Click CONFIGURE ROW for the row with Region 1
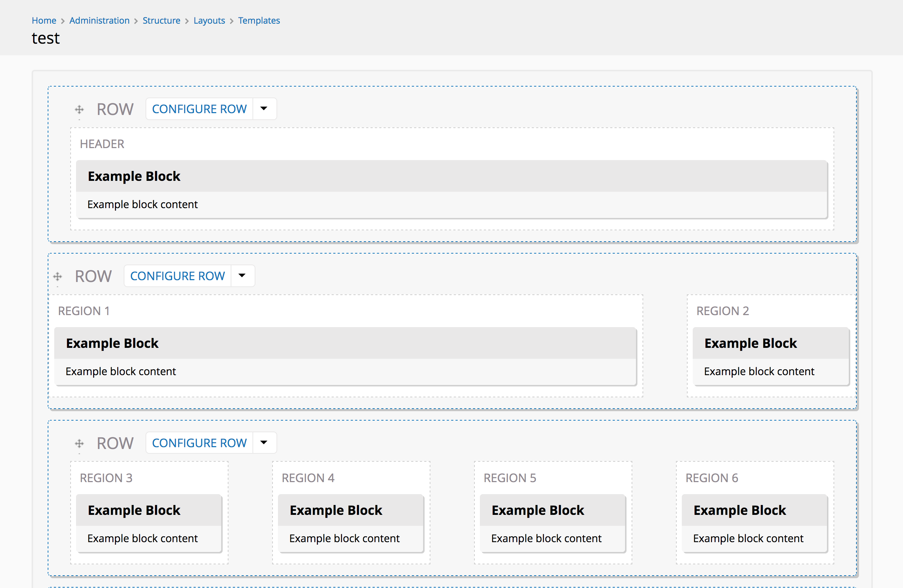The height and width of the screenshot is (588, 903). (178, 276)
